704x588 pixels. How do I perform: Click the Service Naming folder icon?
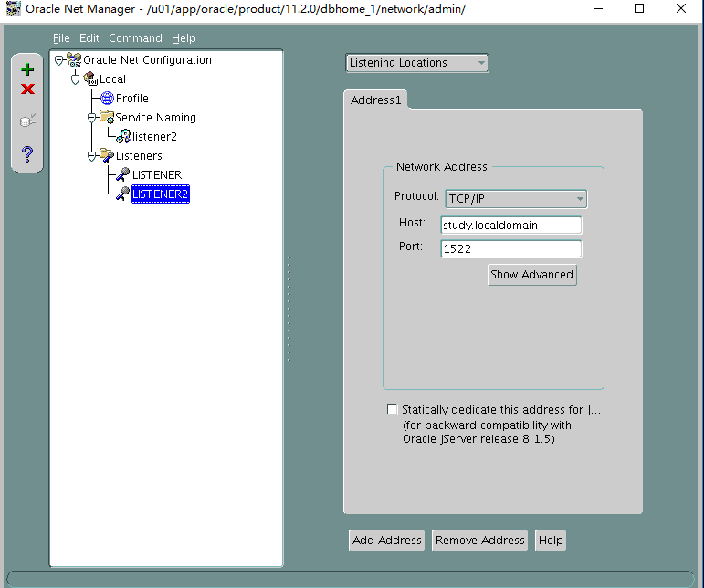[x=107, y=117]
